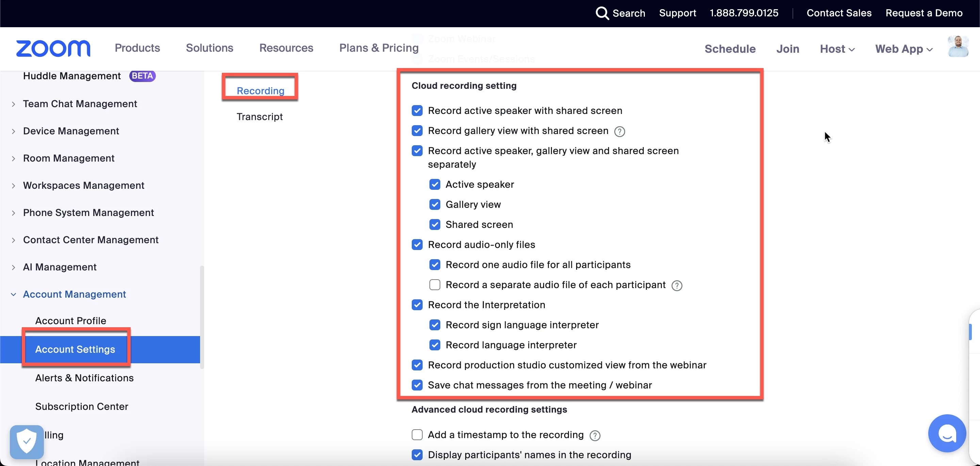Expand Team Chat Management section
This screenshot has width=980, height=466.
pyautogui.click(x=14, y=104)
